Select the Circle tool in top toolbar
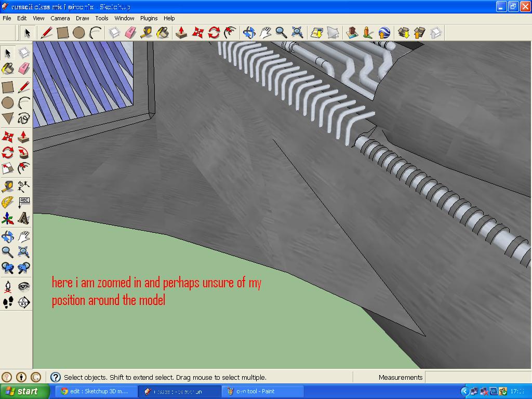This screenshot has height=399, width=532. pyautogui.click(x=79, y=33)
